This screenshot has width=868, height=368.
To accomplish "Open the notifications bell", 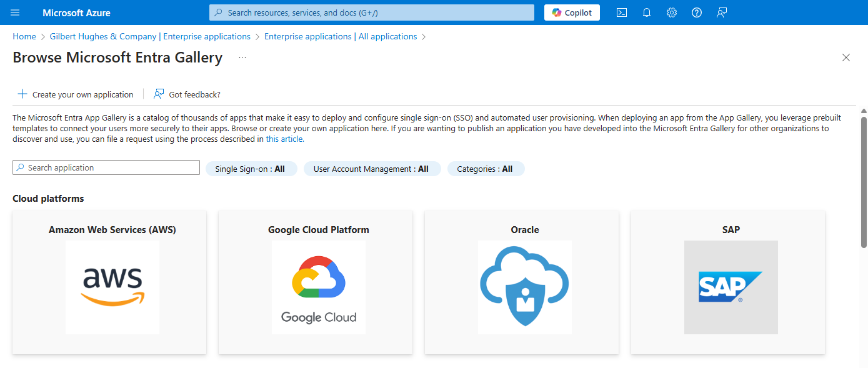I will click(647, 12).
